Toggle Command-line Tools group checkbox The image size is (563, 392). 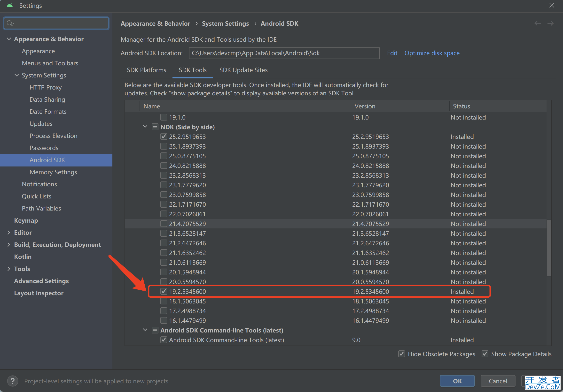(x=155, y=330)
